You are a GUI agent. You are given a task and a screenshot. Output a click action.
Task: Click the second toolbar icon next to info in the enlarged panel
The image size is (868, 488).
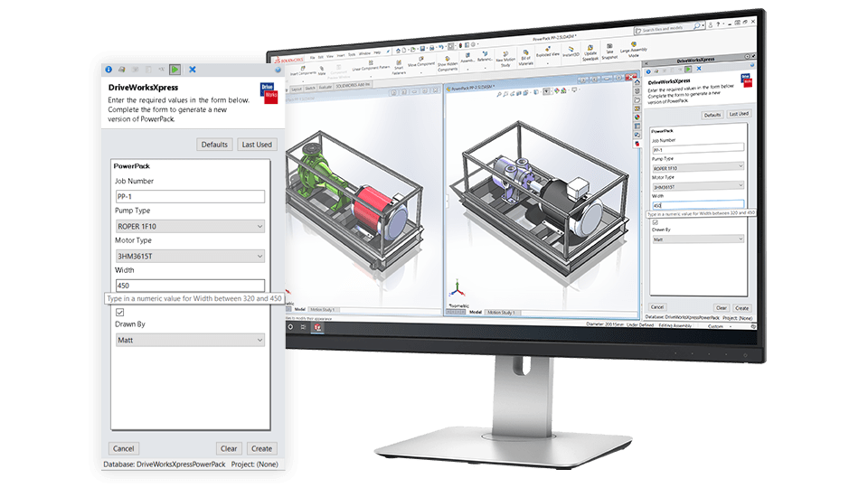[x=122, y=70]
